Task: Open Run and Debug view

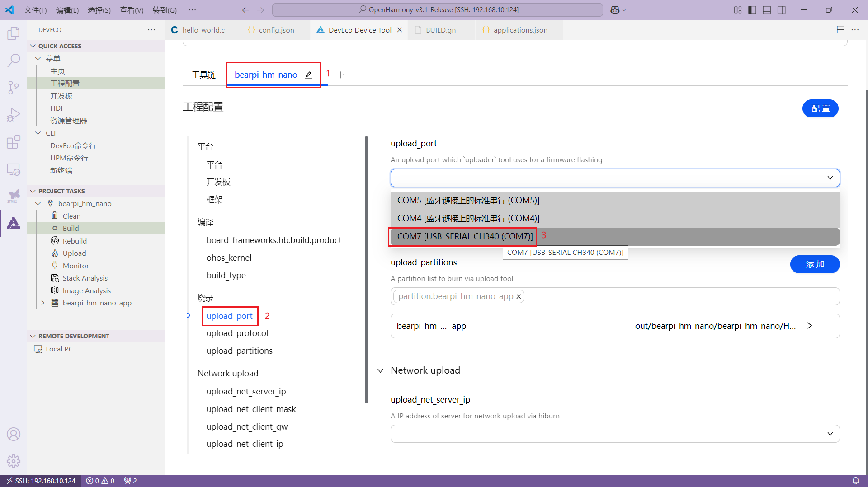Action: point(14,115)
